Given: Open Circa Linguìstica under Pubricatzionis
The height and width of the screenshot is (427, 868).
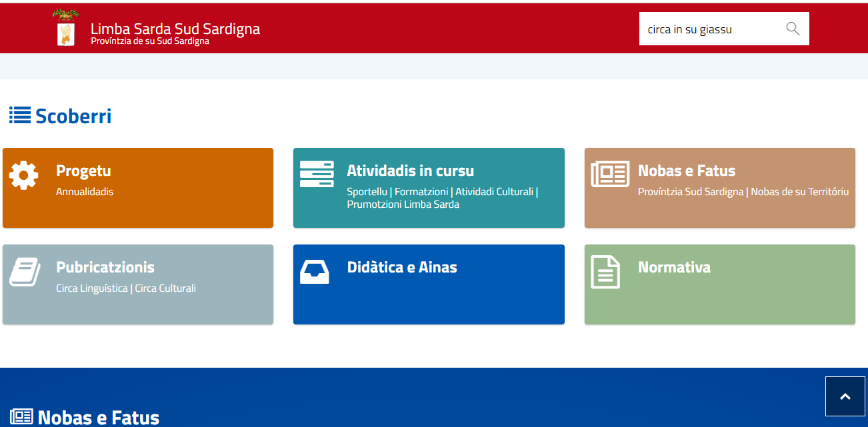Looking at the screenshot, I should 91,288.
